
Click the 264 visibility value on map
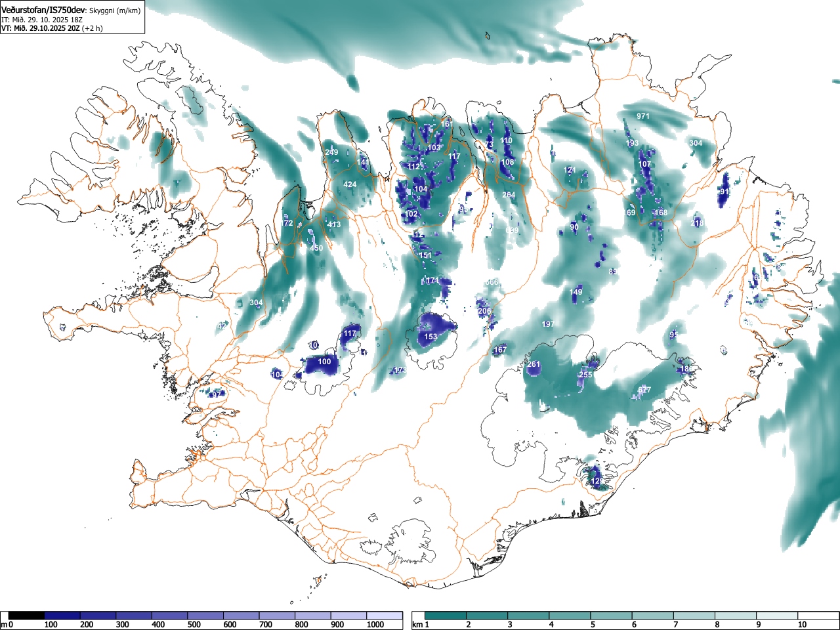click(509, 195)
